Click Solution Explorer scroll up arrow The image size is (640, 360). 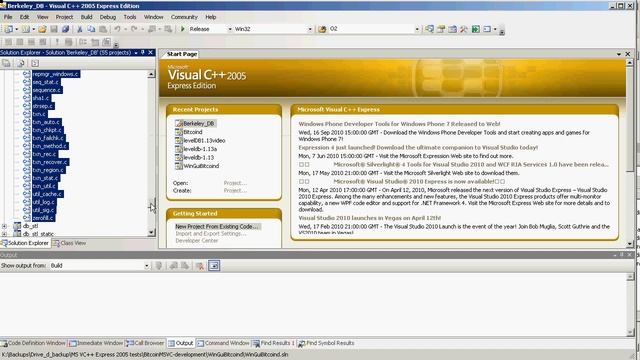(x=151, y=74)
